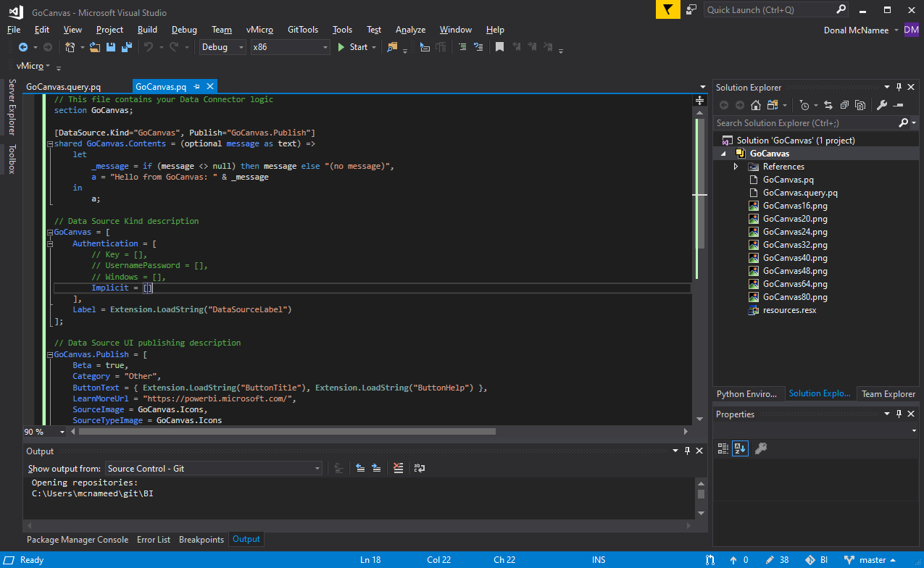Click the Solution Explorer search magnifier icon
The image size is (924, 568).
point(903,123)
